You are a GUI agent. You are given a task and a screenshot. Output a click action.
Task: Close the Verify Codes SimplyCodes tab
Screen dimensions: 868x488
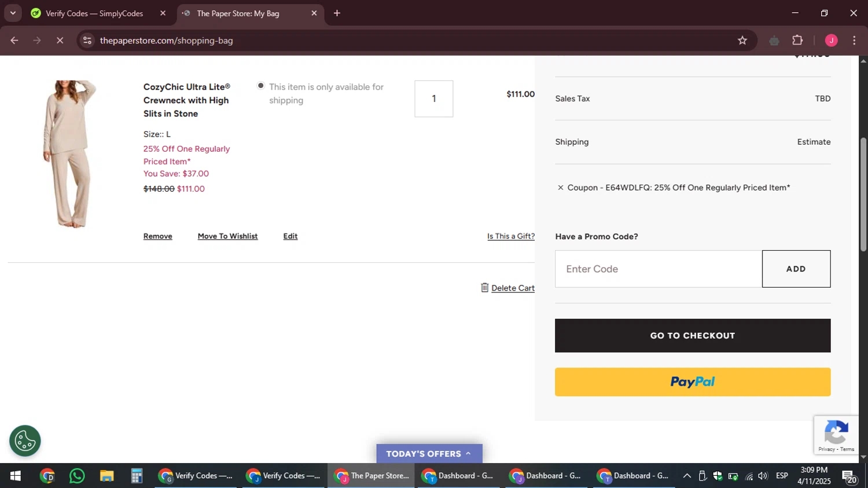coord(163,13)
